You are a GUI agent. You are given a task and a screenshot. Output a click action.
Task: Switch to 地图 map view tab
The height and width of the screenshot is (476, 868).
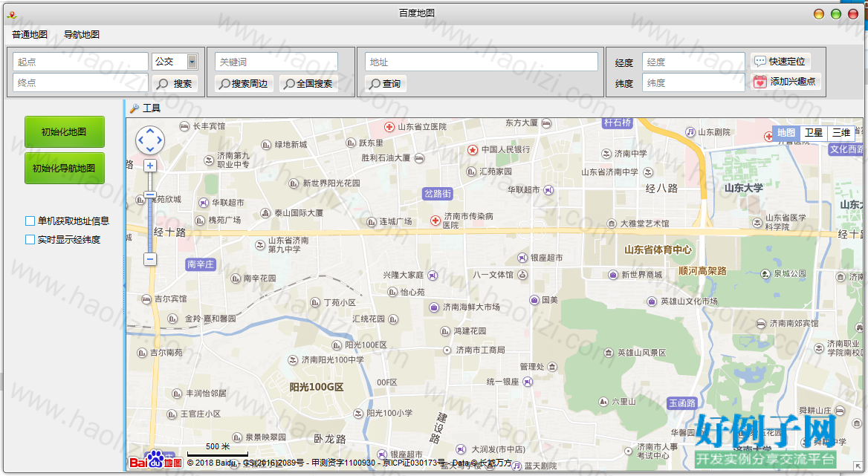[x=786, y=133]
